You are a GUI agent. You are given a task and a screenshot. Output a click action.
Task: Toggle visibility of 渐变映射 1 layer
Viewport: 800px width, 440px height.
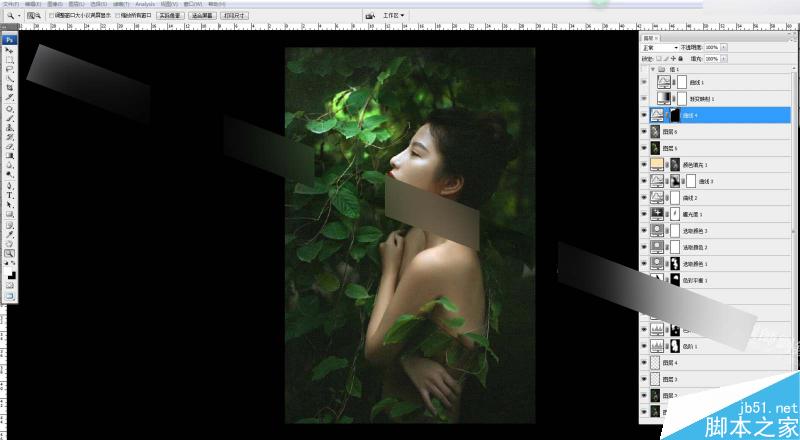click(x=644, y=99)
